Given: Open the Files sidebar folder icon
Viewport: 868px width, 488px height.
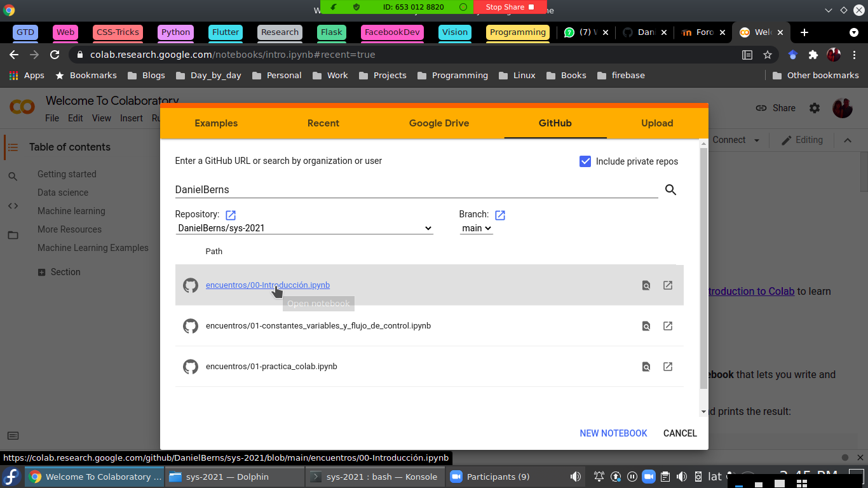Looking at the screenshot, I should point(13,235).
